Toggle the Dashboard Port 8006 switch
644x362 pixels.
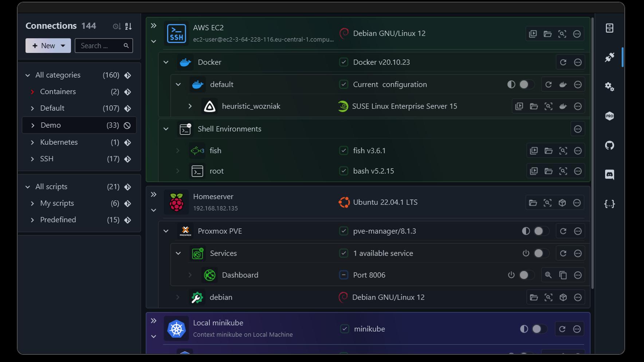(x=527, y=275)
